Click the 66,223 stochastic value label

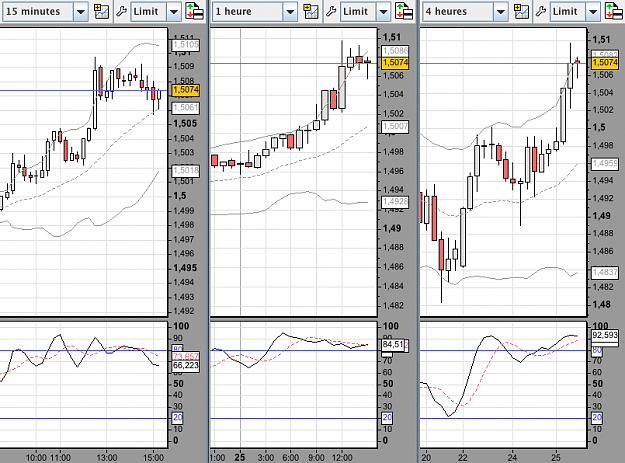click(185, 366)
